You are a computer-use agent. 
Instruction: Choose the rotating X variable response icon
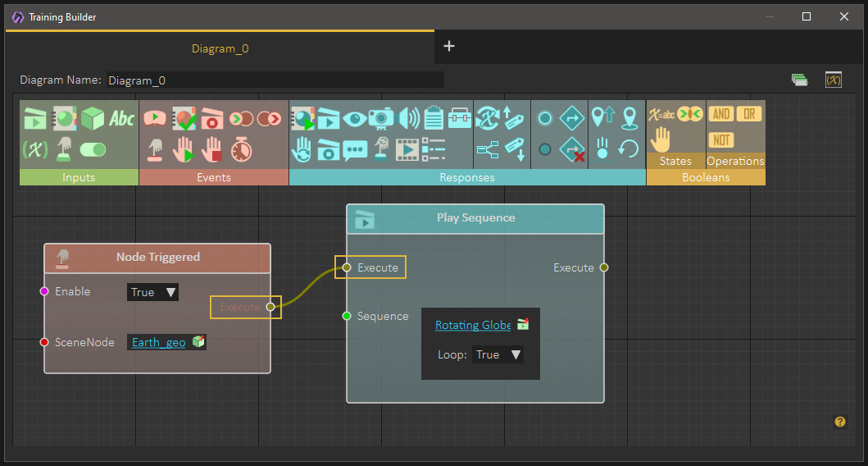[x=487, y=118]
